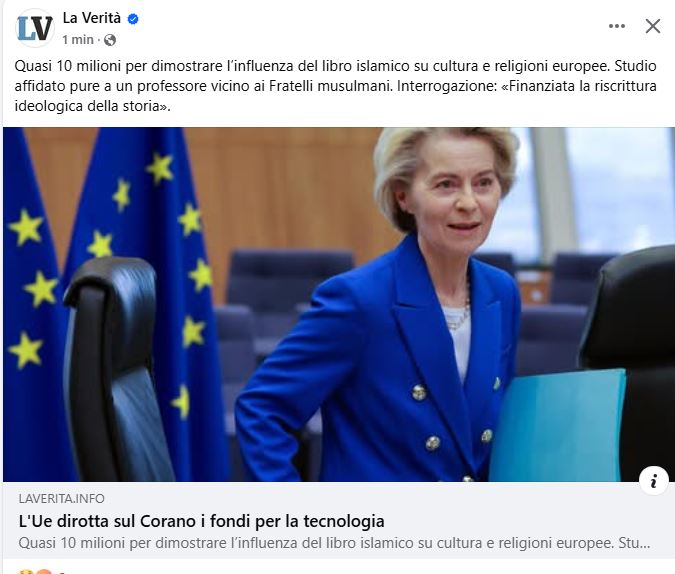Click the truncated article description snippet
The width and height of the screenshot is (675, 574).
334,543
